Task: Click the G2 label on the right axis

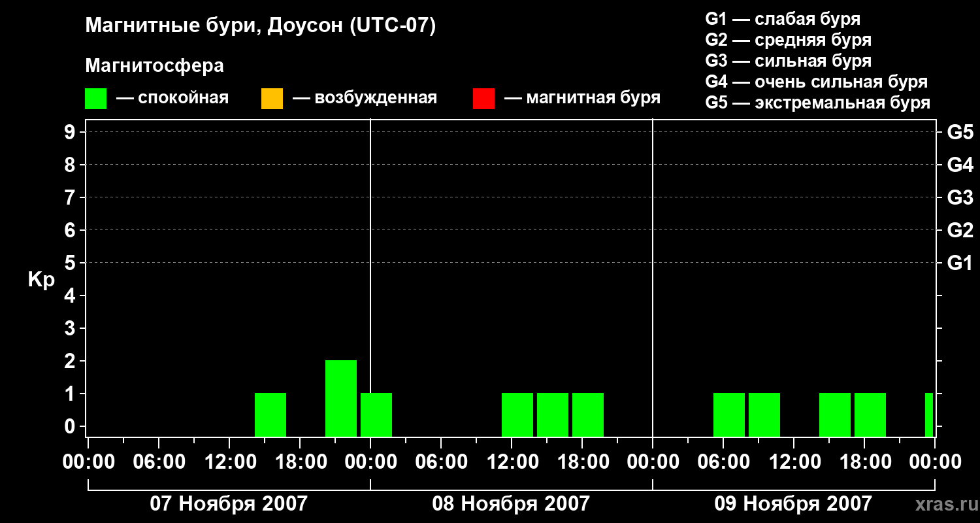Action: (x=960, y=230)
